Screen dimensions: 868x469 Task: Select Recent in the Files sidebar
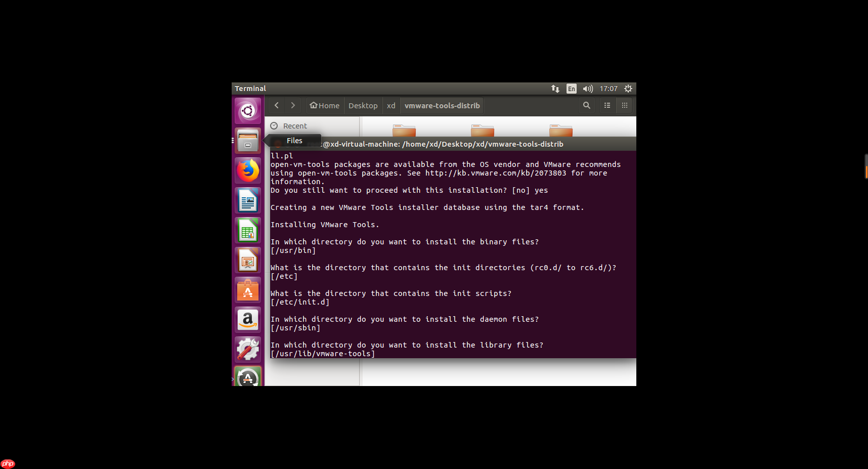[x=294, y=125]
